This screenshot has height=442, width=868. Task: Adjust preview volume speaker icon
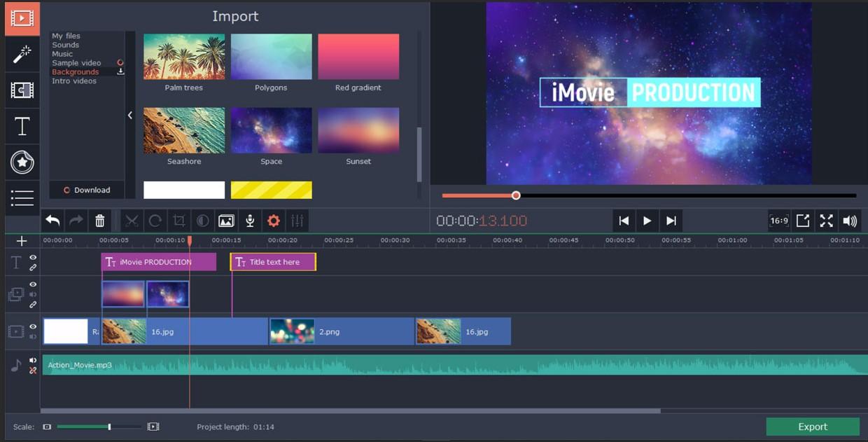tap(850, 221)
